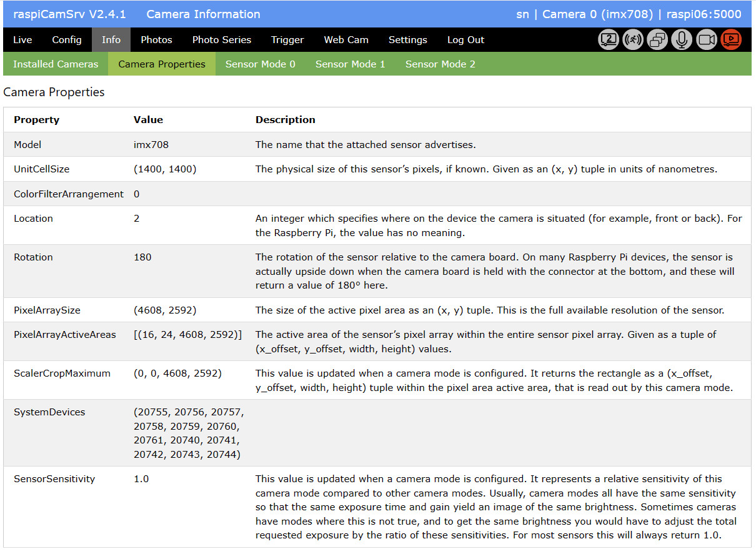Click the video camera recording icon
Image resolution: width=756 pixels, height=554 pixels.
click(x=706, y=40)
